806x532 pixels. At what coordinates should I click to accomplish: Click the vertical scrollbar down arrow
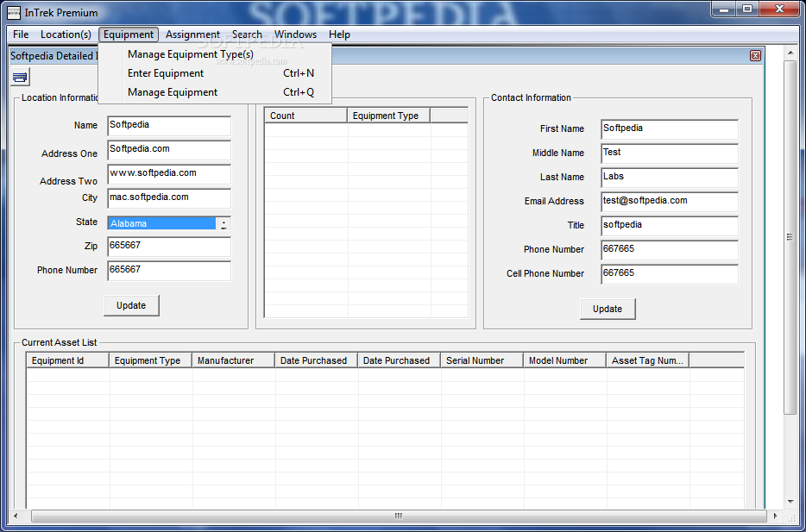[x=790, y=502]
